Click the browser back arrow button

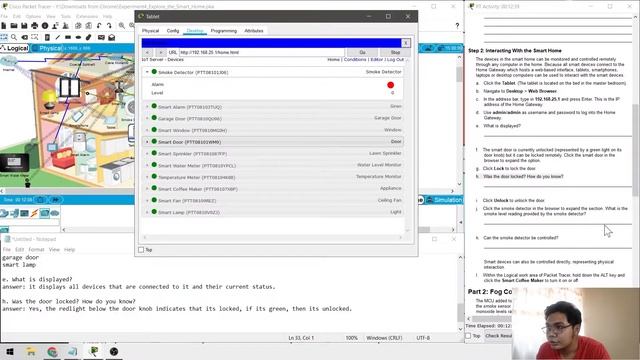coord(147,52)
